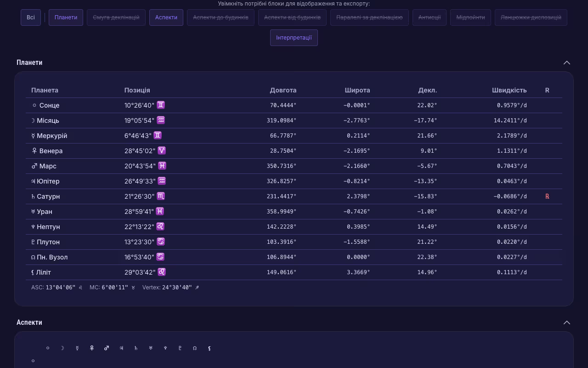Click the Швидкість column header

pos(509,90)
